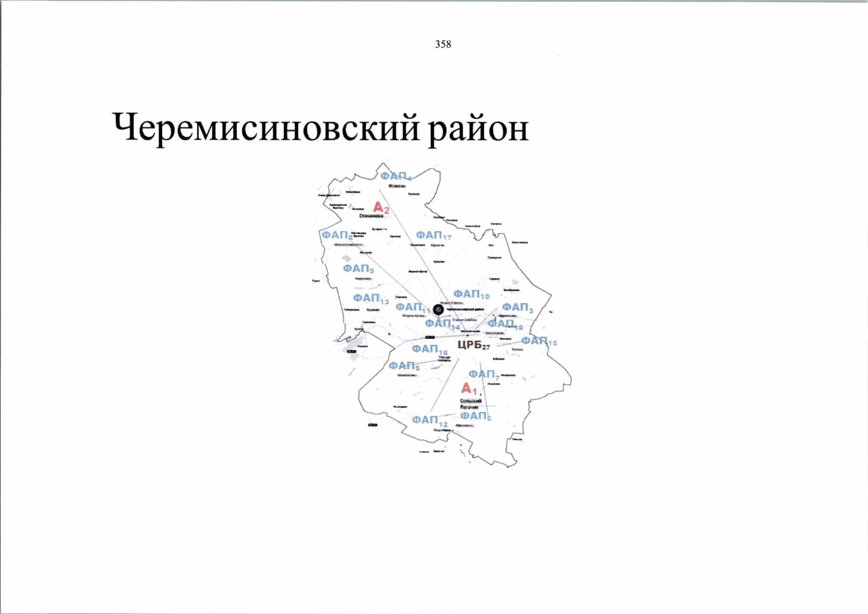Select the red A2 label

381,208
